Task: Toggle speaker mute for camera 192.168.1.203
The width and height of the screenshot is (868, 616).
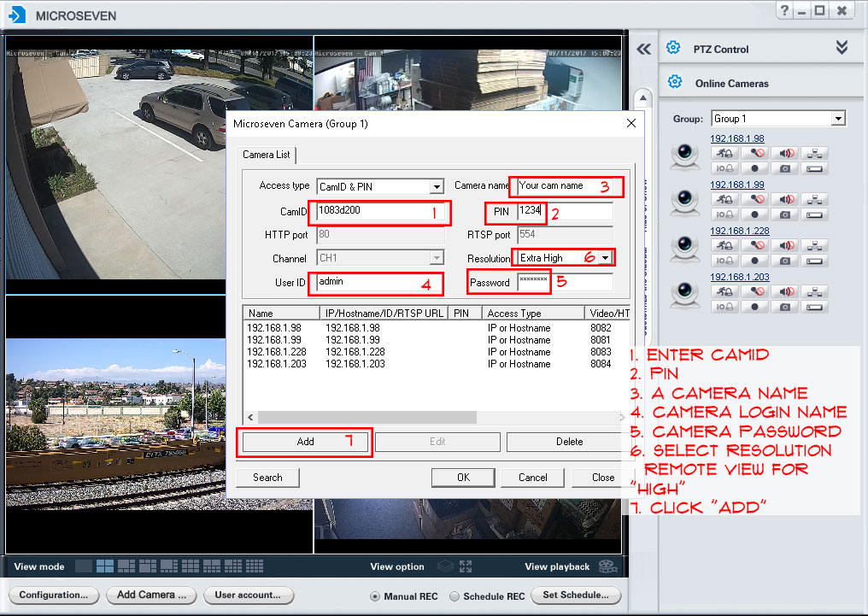Action: coord(785,291)
